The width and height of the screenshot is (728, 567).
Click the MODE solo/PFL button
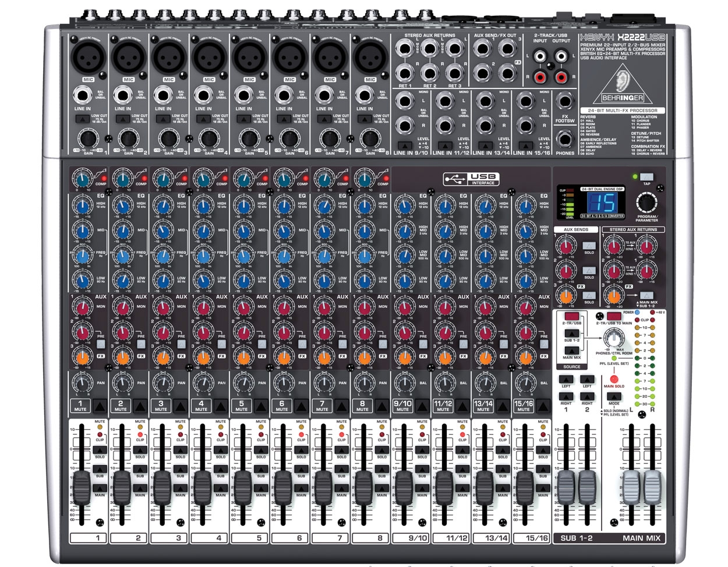point(614,397)
